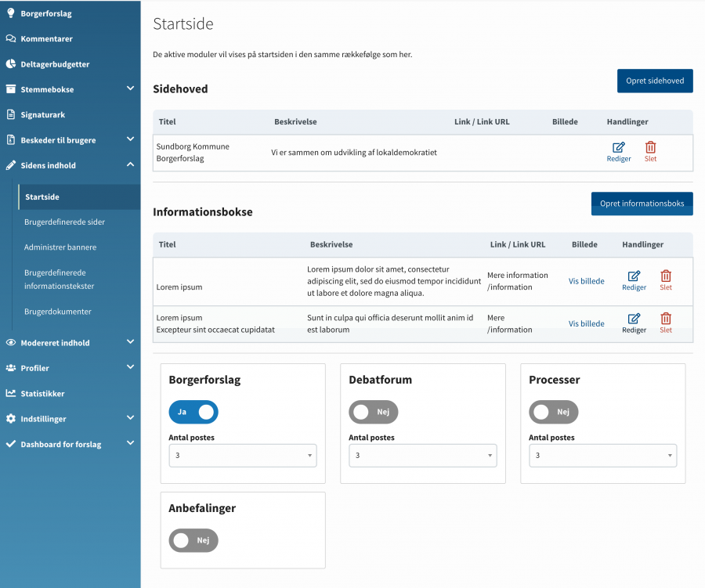The height and width of the screenshot is (588, 705).
Task: Open Statistikker via the chart icon
Action: (10, 393)
